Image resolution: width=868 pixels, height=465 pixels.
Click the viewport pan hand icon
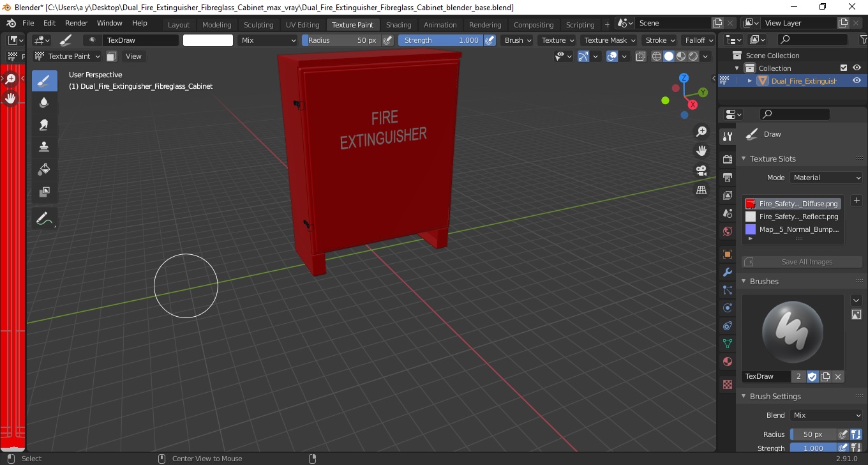701,151
